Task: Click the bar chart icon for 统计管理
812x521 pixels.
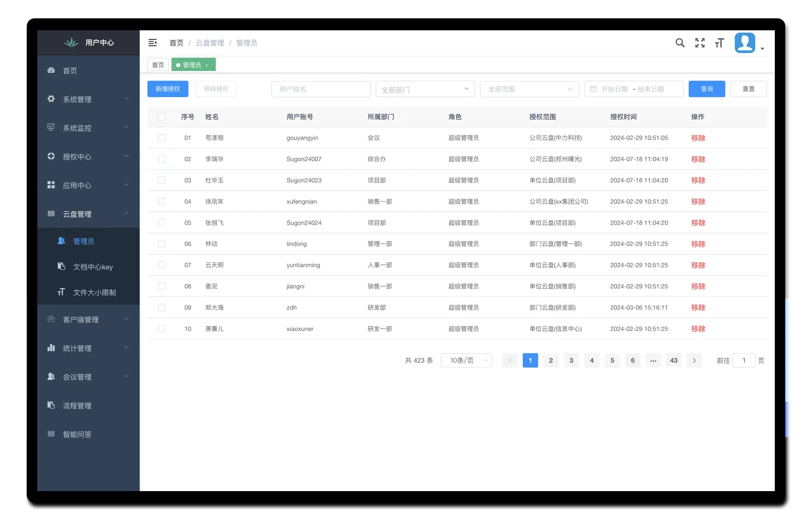Action: [51, 348]
